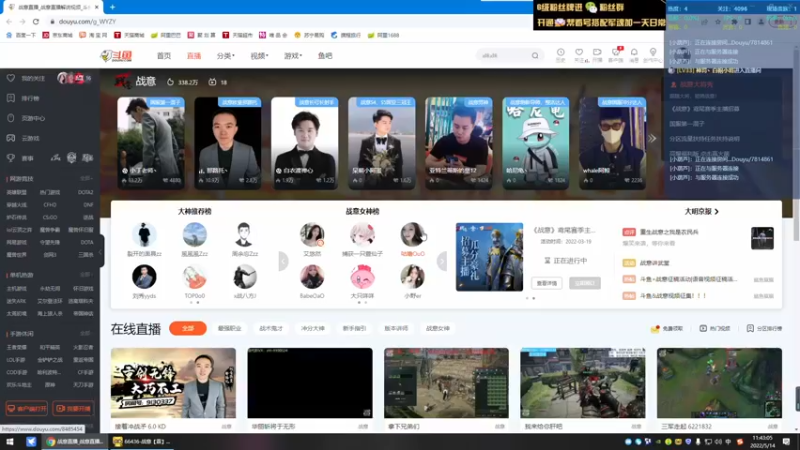Viewport: 800px width, 450px height.
Task: Expand the 视频 dropdown in the header
Action: coord(259,56)
